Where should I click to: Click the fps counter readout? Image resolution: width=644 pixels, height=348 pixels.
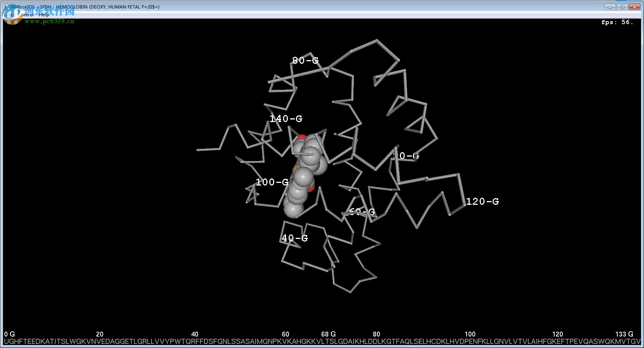coord(617,22)
